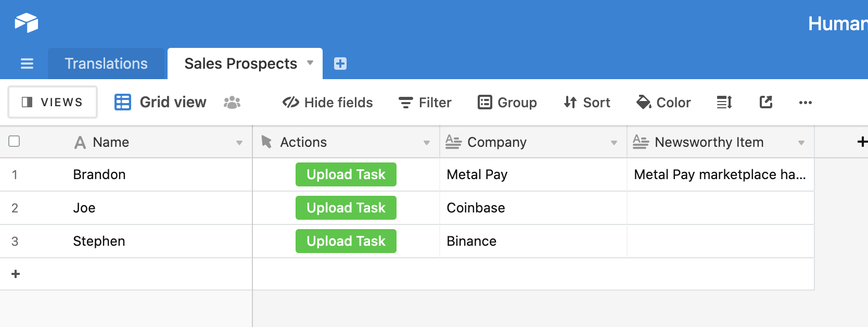Toggle the select-all rows checkbox

coord(15,142)
